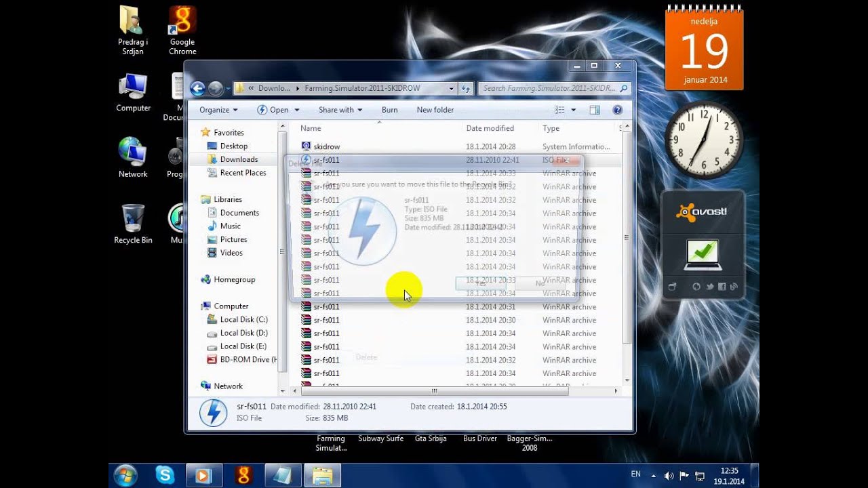Open the media player taskbar icon
This screenshot has width=868, height=488.
pos(203,475)
